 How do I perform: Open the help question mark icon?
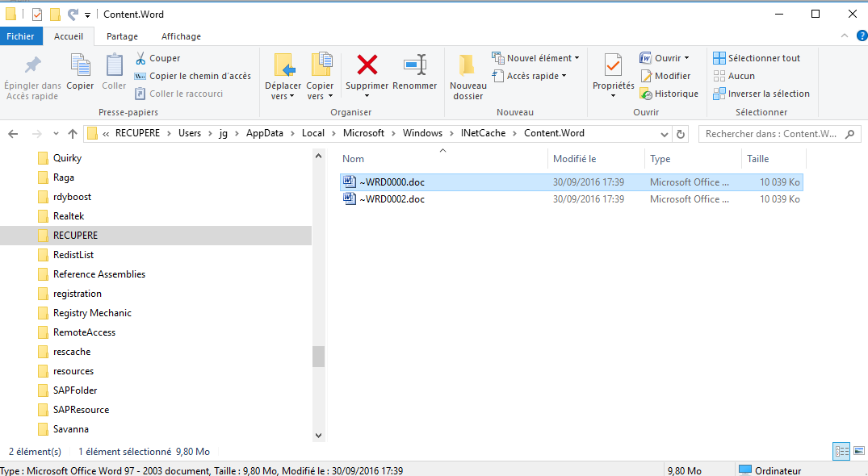point(862,36)
